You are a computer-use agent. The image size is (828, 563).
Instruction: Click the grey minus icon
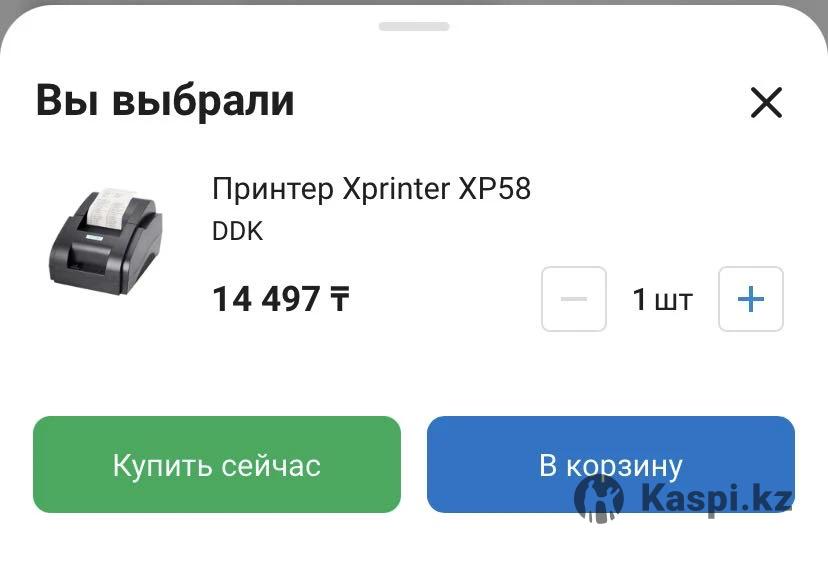574,299
